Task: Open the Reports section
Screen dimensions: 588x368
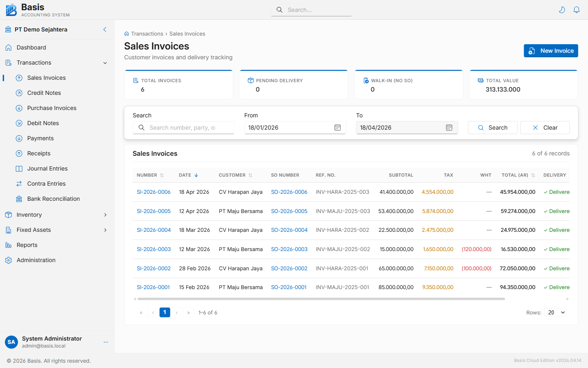Action: click(x=26, y=245)
